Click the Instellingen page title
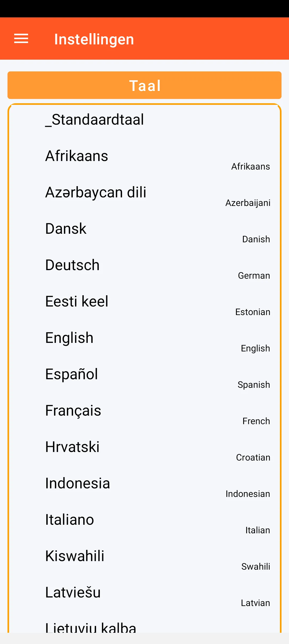The image size is (289, 644). pos(94,39)
